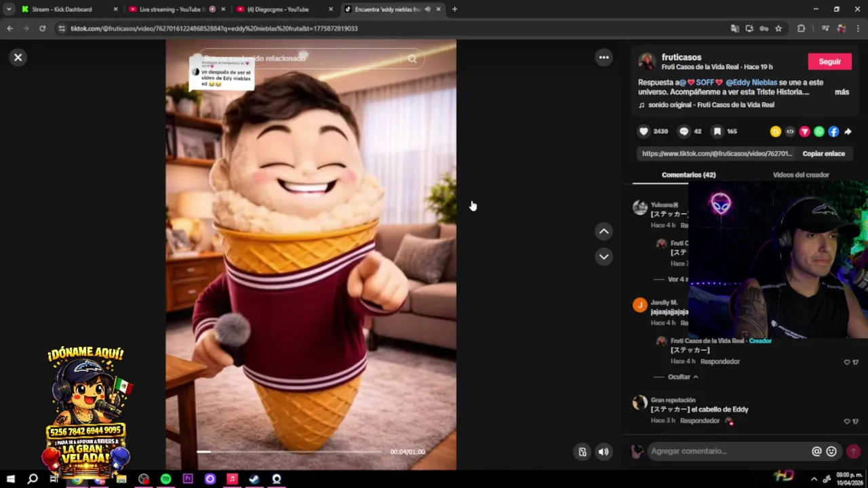The height and width of the screenshot is (488, 868).
Task: Open Yuleana commenter avatar
Action: point(640,207)
